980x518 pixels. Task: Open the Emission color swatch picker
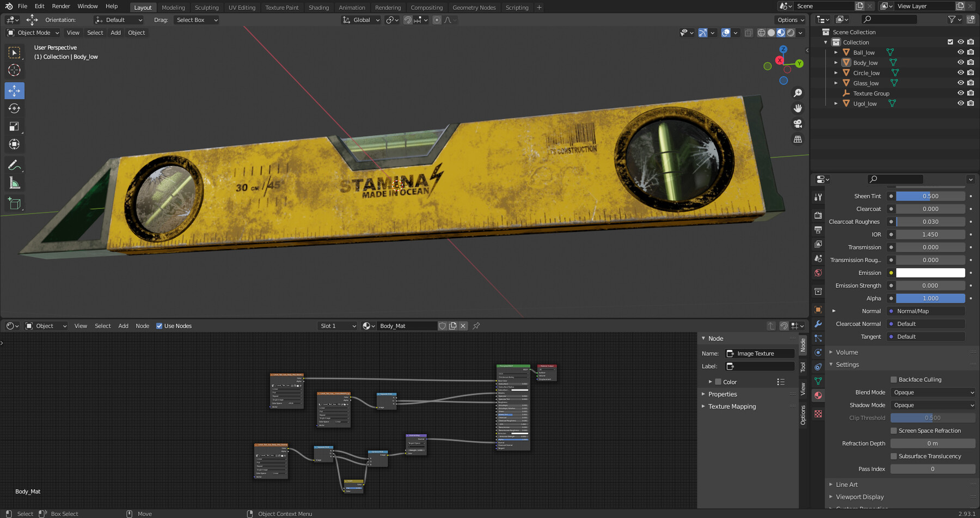pyautogui.click(x=930, y=272)
